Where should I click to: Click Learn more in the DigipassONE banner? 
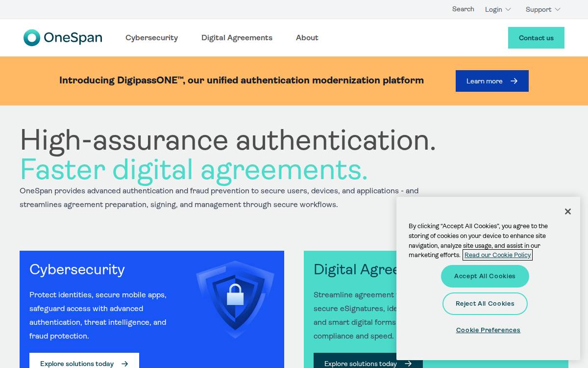click(492, 81)
